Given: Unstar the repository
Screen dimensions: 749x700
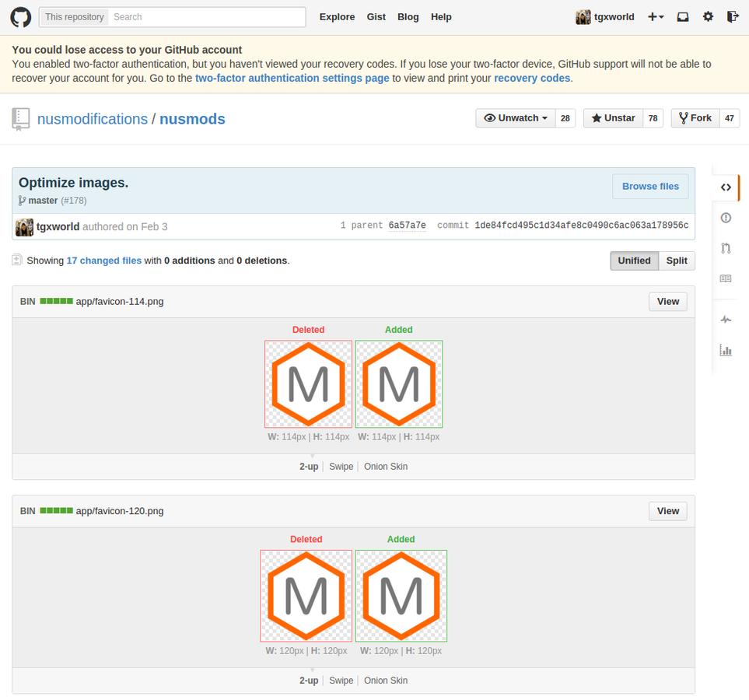Looking at the screenshot, I should pyautogui.click(x=614, y=118).
